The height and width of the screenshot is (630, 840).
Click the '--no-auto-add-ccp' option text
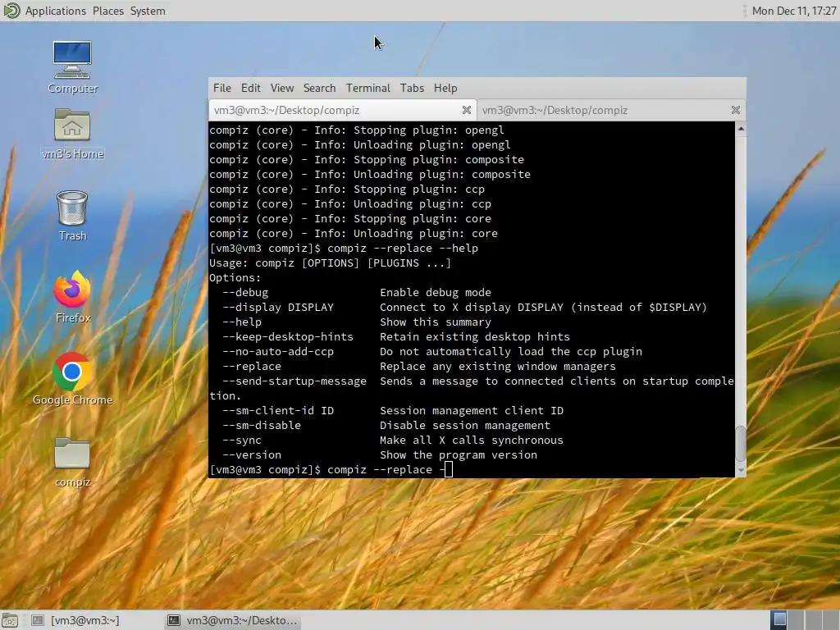coord(278,351)
